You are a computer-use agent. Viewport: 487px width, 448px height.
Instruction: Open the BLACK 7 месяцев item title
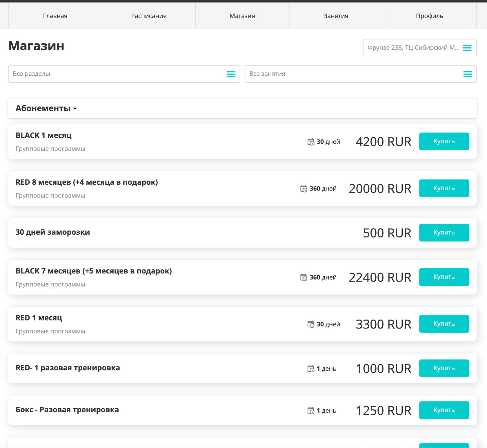[x=94, y=271]
